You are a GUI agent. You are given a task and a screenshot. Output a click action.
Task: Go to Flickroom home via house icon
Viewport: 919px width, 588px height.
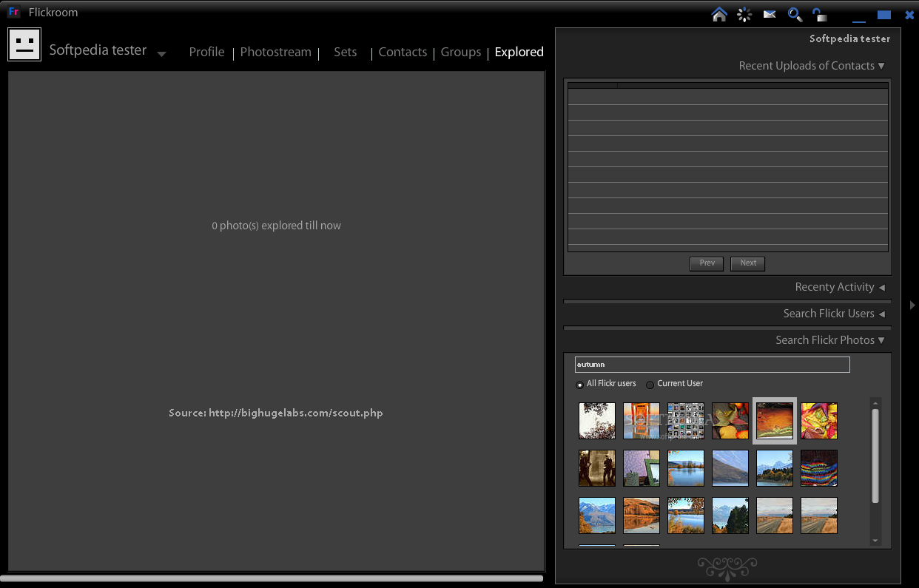click(x=719, y=14)
